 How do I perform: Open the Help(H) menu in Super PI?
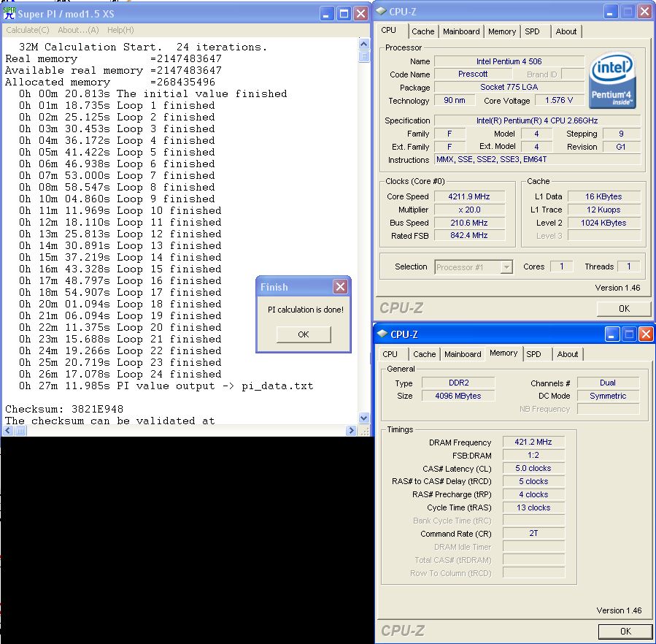[120, 30]
